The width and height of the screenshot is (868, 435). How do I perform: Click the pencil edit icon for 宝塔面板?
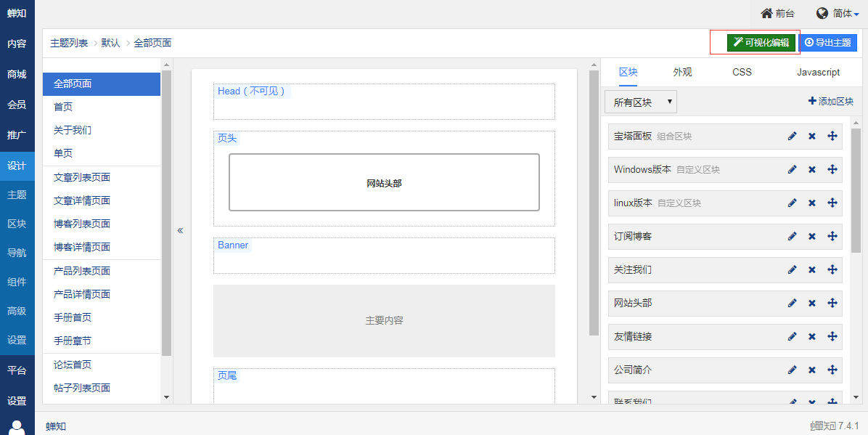coord(792,137)
